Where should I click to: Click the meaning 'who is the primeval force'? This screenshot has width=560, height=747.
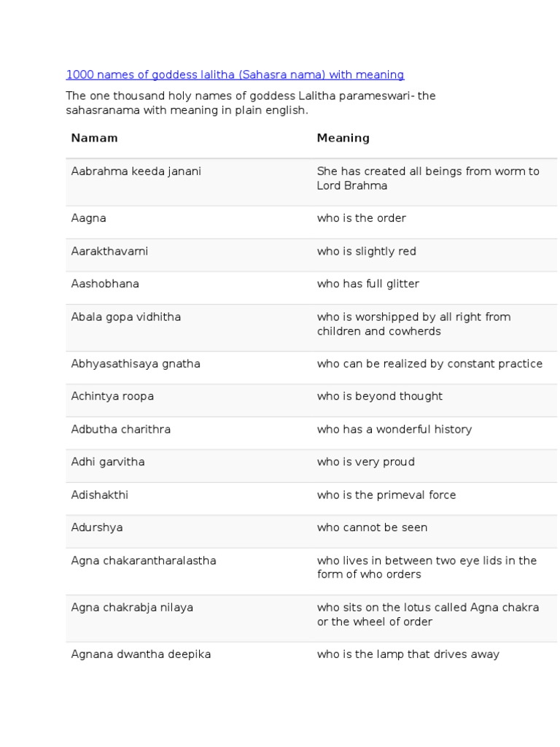(386, 495)
